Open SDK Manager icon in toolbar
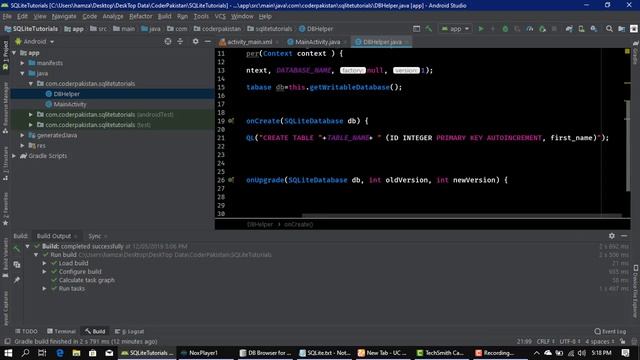This screenshot has width=640, height=360. 593,29
